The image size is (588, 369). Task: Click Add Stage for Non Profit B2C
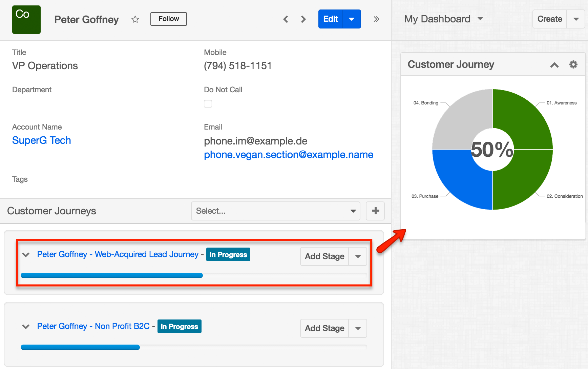pos(324,328)
